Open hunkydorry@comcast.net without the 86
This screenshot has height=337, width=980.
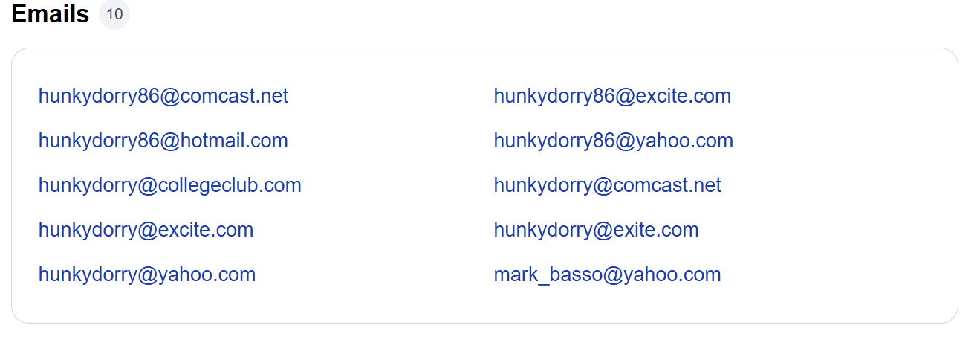coord(608,185)
